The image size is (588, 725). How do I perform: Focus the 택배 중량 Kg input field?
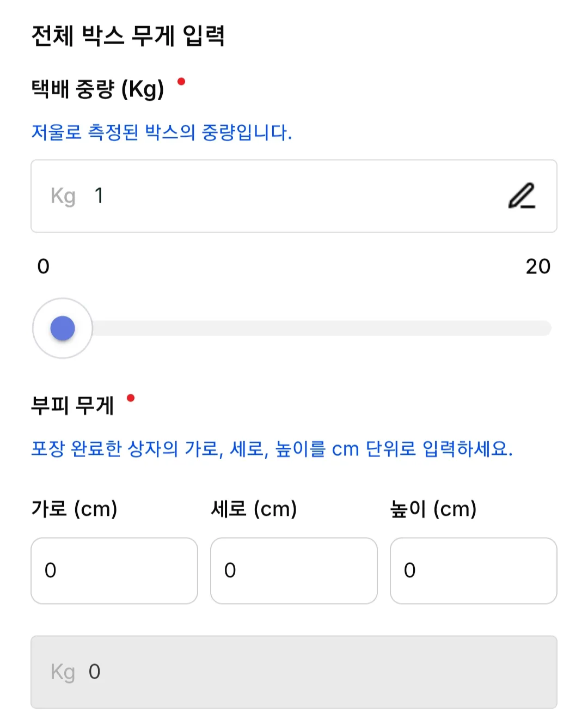coord(294,196)
